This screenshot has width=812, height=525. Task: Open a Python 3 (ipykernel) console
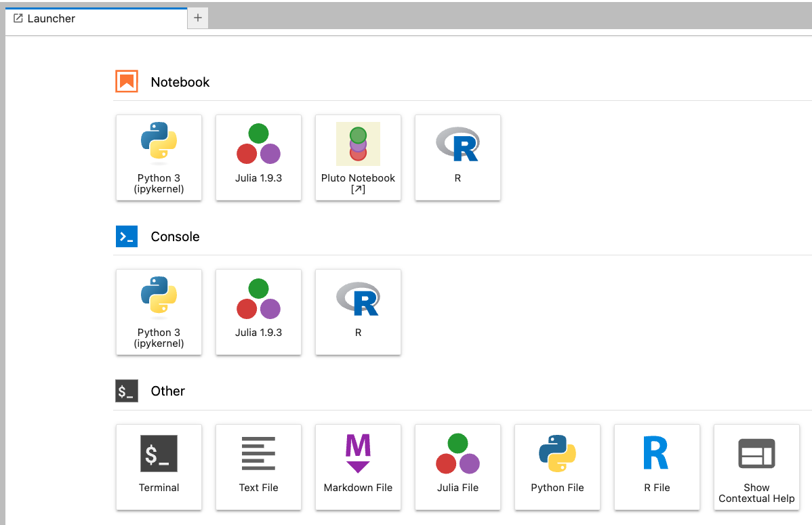[159, 312]
